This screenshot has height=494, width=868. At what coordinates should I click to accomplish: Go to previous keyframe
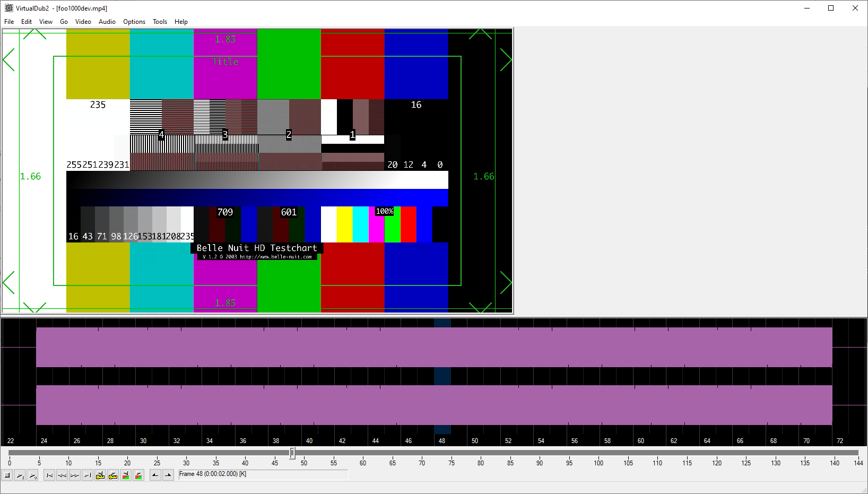pos(100,475)
